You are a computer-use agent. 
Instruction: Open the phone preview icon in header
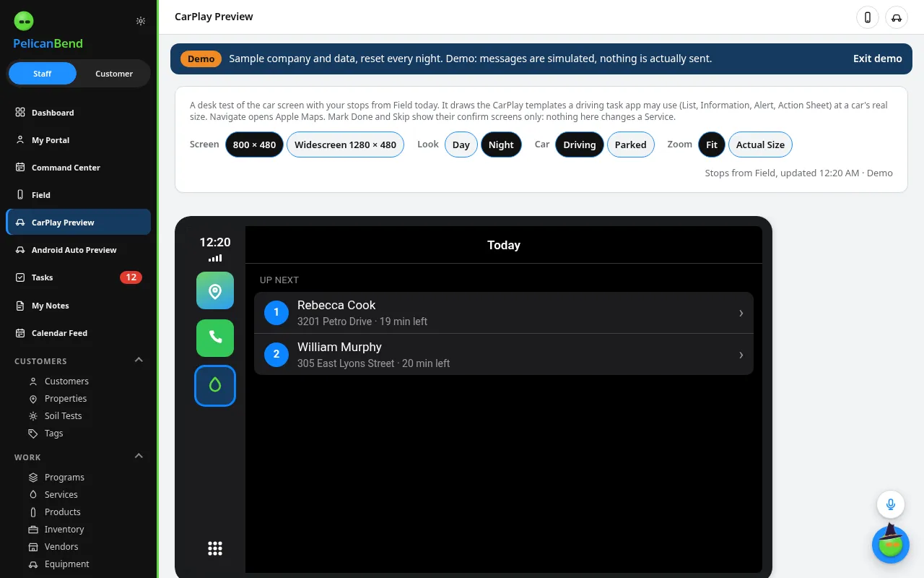point(868,17)
